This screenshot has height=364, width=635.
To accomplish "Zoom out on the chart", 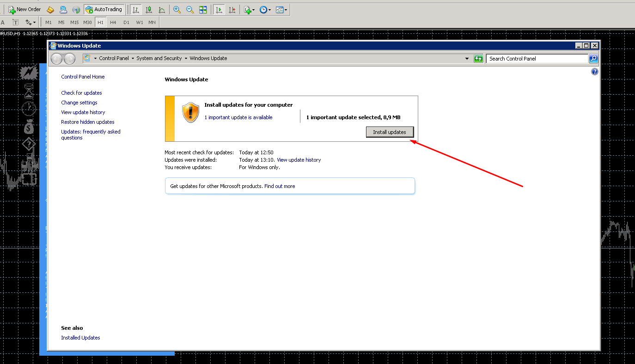I will click(x=190, y=9).
